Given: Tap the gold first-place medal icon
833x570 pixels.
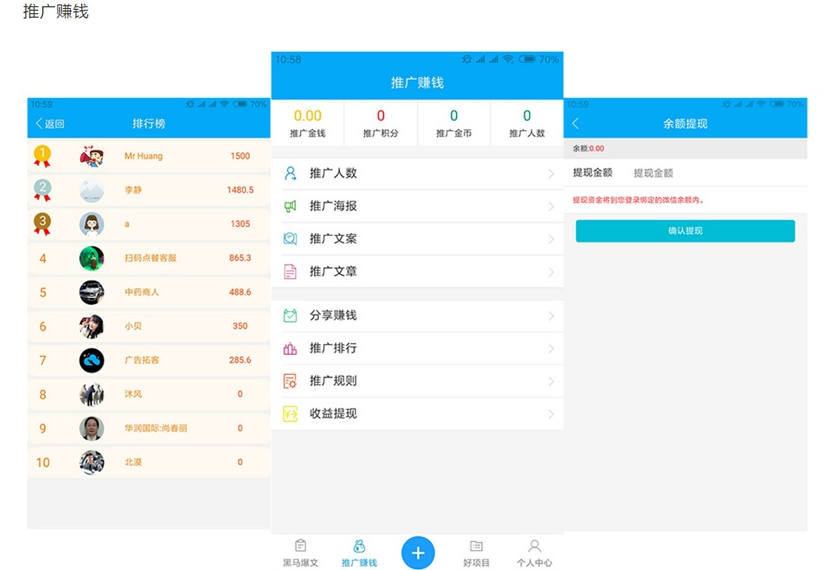Looking at the screenshot, I should pyautogui.click(x=42, y=156).
